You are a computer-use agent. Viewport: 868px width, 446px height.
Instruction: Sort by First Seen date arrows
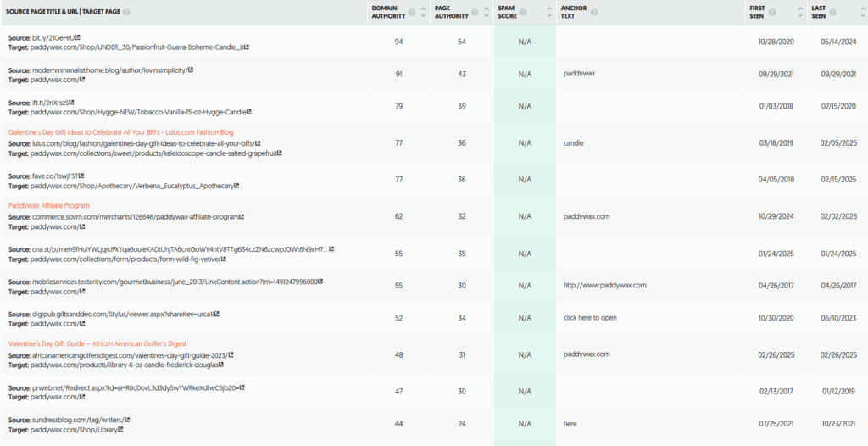point(800,12)
